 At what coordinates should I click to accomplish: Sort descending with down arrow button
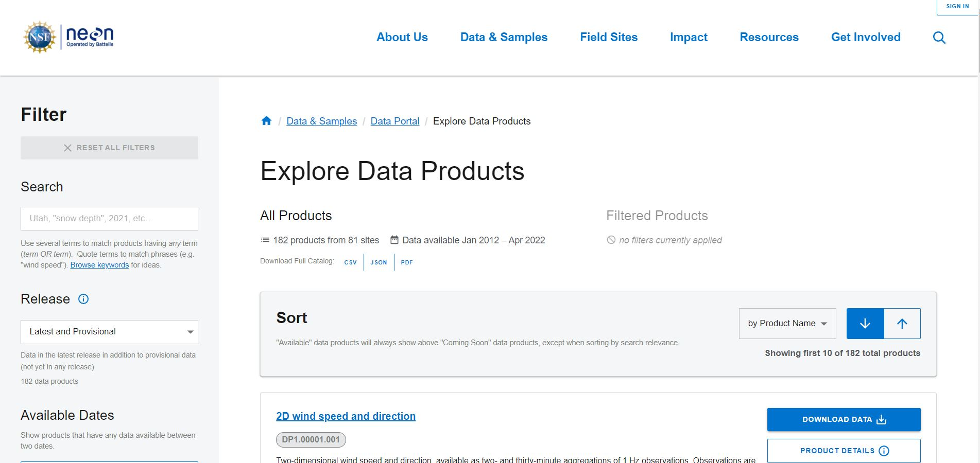(865, 324)
